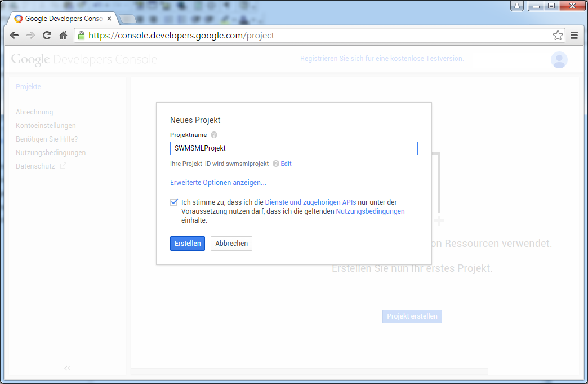Click the Projektname text field
The height and width of the screenshot is (384, 588).
[x=293, y=148]
